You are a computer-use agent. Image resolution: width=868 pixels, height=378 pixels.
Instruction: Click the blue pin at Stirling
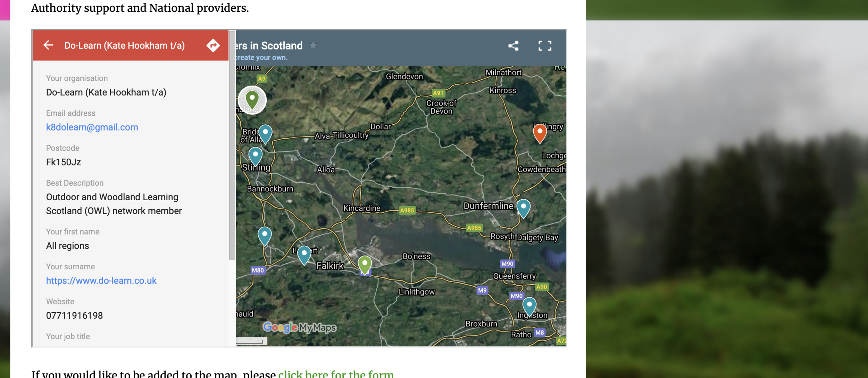coord(255,156)
